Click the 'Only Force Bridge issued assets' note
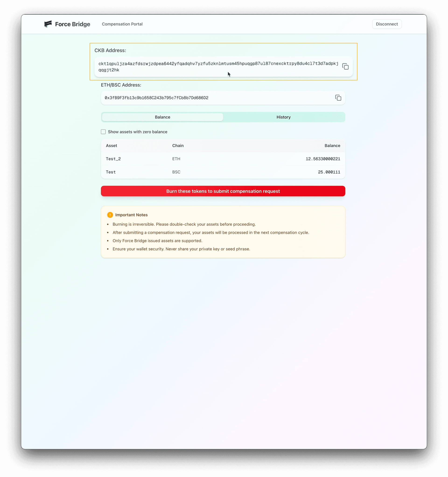 (x=157, y=241)
